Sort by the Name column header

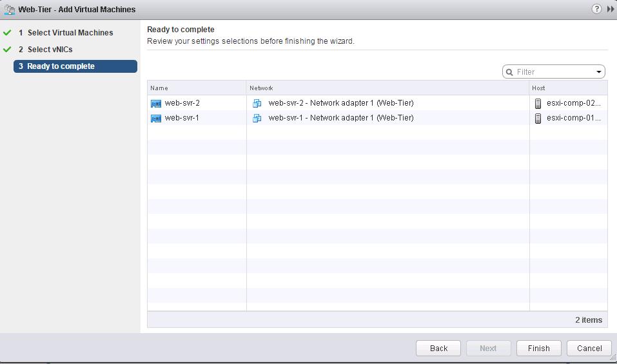pos(197,88)
